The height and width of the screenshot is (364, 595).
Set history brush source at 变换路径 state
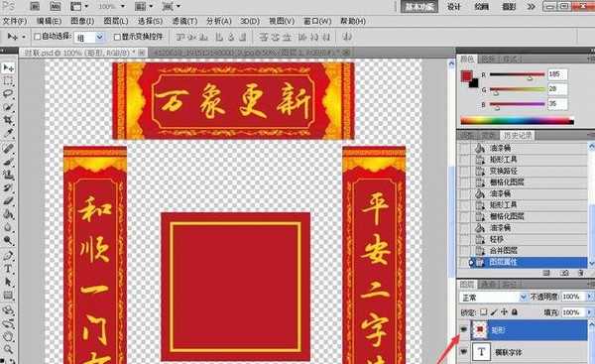pyautogui.click(x=464, y=171)
